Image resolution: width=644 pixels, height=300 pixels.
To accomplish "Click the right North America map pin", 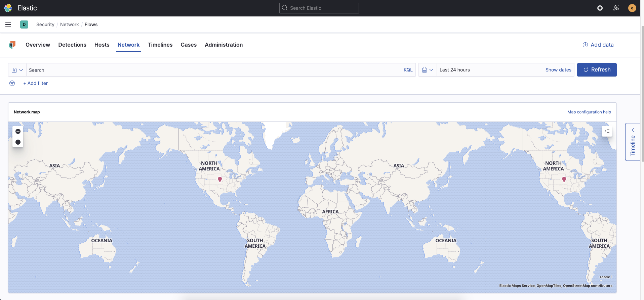I will click(564, 179).
